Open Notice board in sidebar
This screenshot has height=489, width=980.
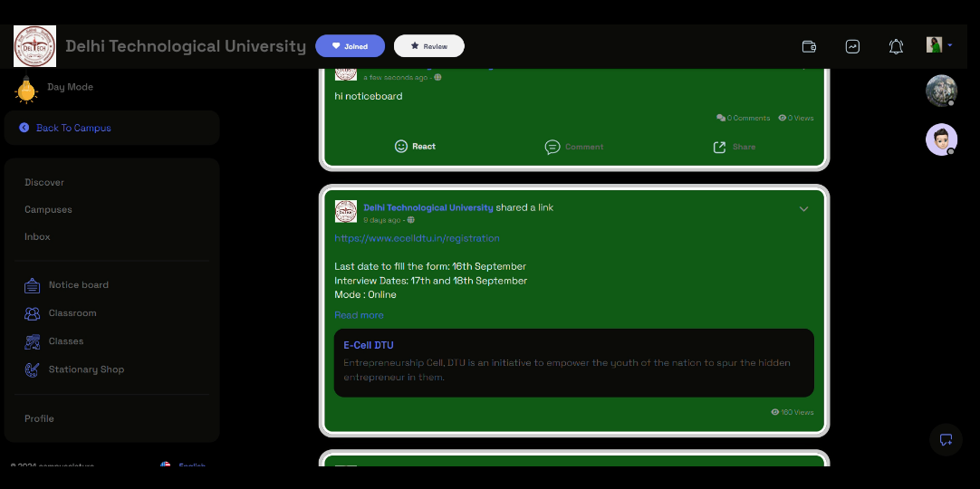tap(79, 284)
